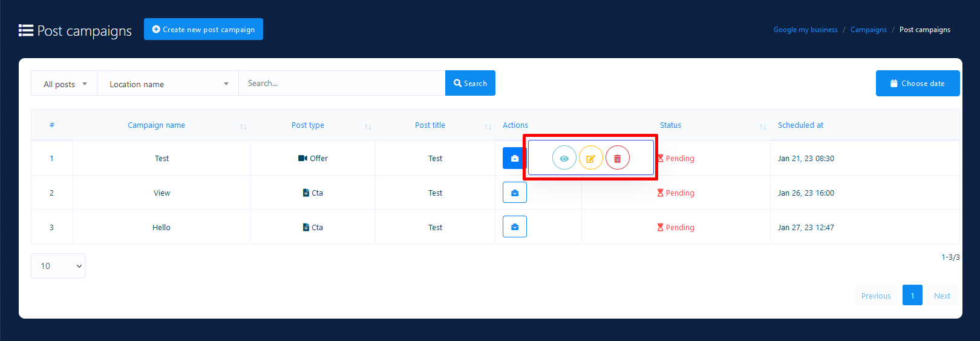Click the red trash delete icon
The image size is (980, 341).
click(x=617, y=158)
